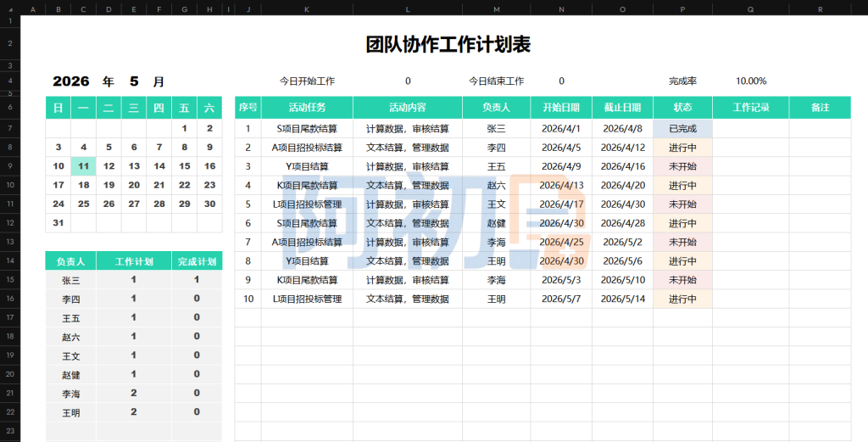Image resolution: width=868 pixels, height=442 pixels.
Task: Select calendar date 15
Action: (x=184, y=166)
